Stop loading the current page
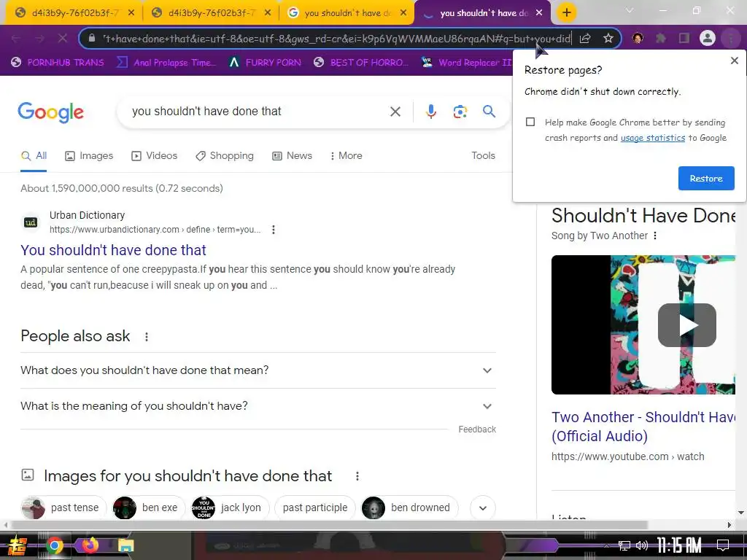This screenshot has height=560, width=747. coord(63,38)
